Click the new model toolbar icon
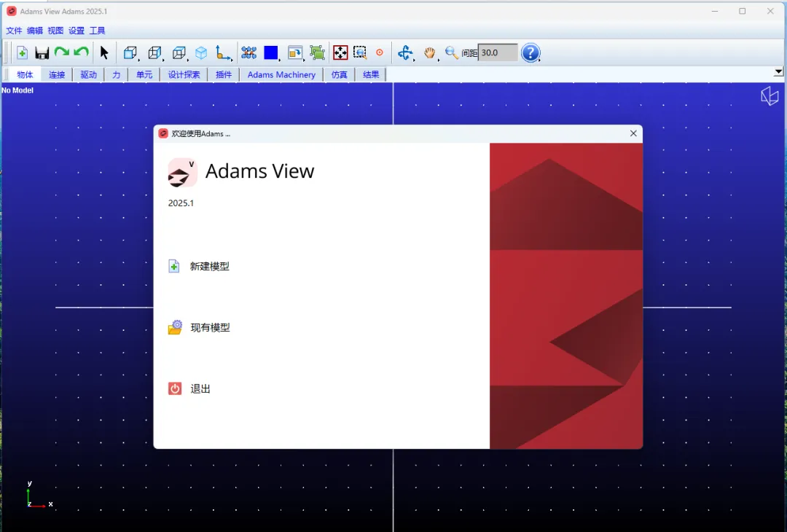The width and height of the screenshot is (787, 532). coord(22,52)
